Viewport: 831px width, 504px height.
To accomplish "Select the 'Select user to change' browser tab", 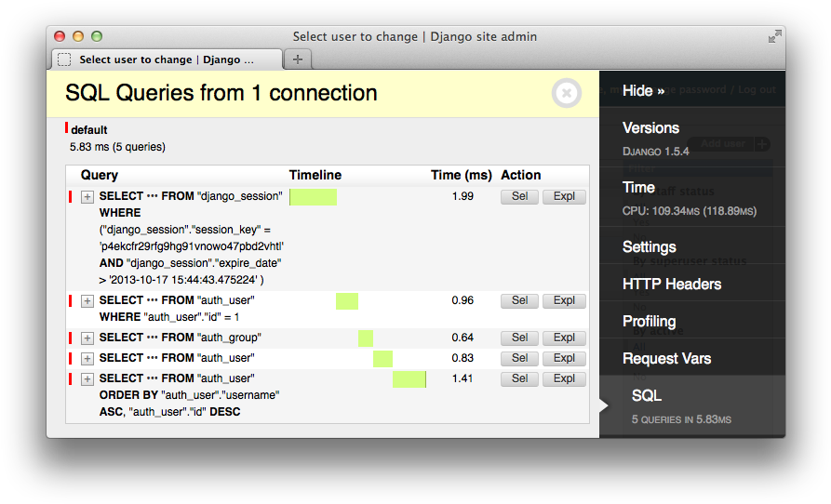I will [x=167, y=60].
